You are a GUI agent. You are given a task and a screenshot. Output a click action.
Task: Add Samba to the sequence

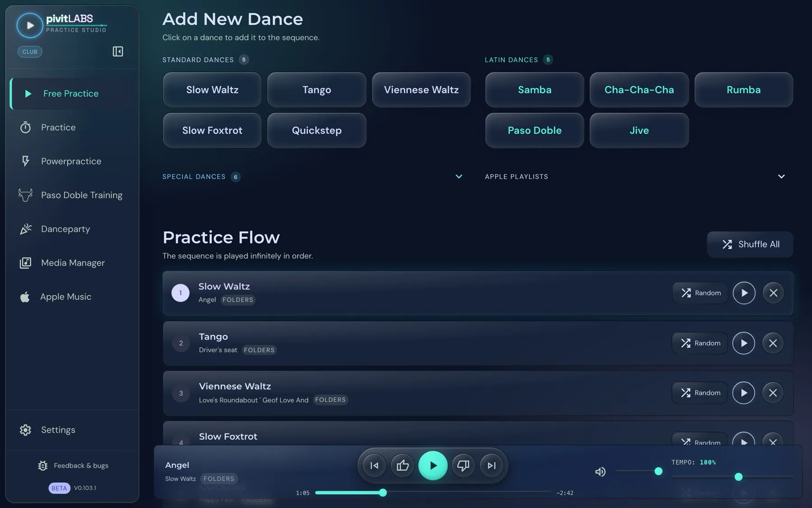coord(535,90)
